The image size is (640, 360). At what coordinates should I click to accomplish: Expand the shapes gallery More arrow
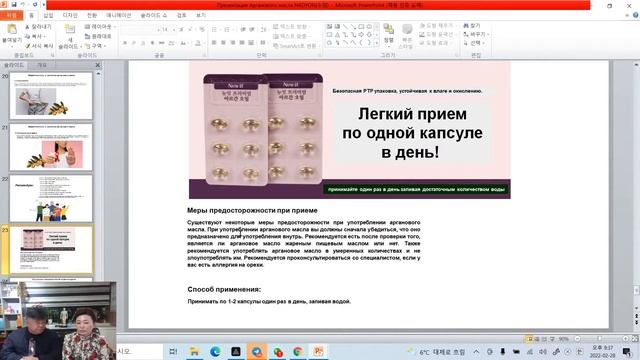coord(376,42)
